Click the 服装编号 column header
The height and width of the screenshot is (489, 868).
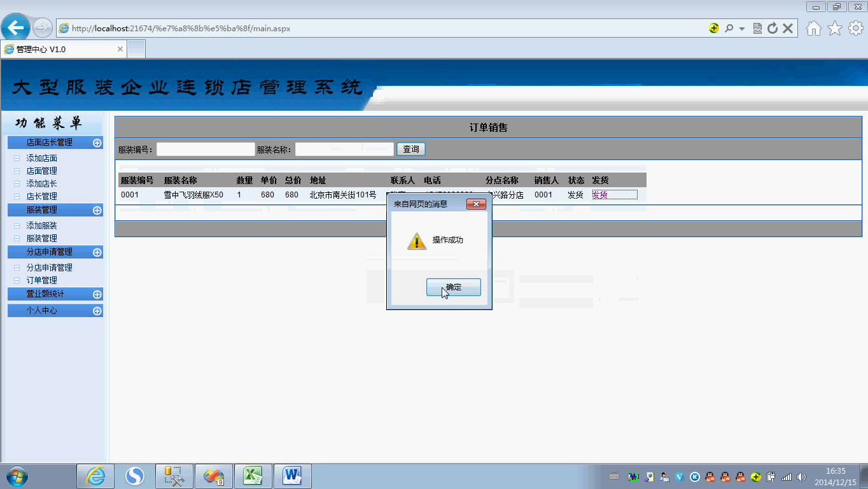(x=137, y=180)
